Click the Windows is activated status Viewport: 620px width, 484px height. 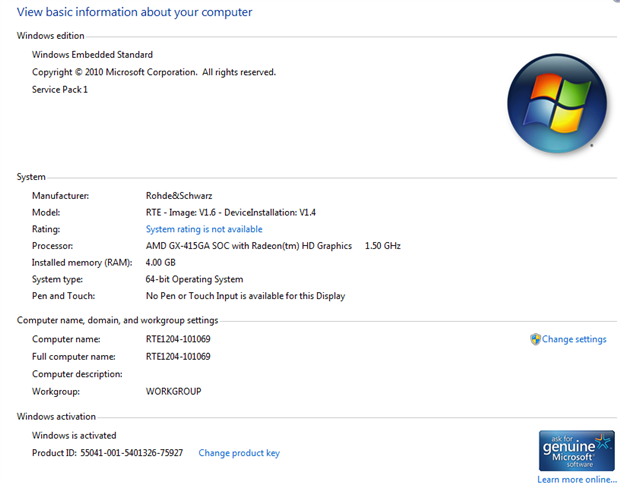[x=74, y=436]
